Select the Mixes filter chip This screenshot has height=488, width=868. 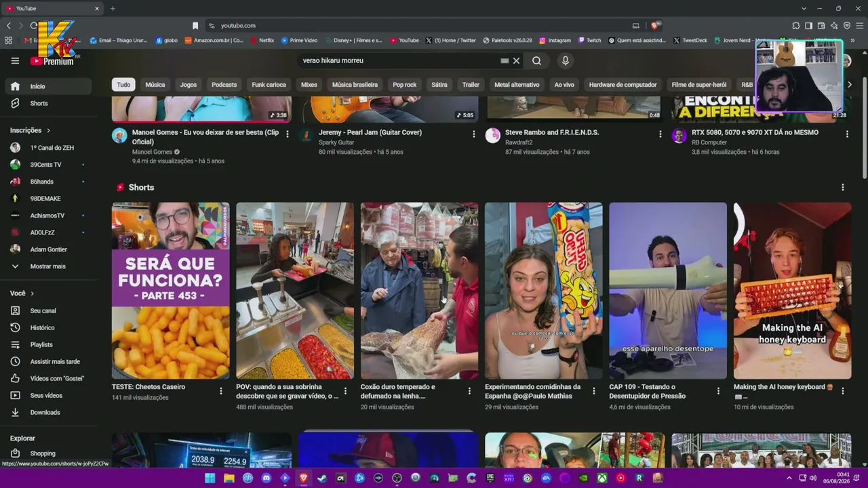309,85
